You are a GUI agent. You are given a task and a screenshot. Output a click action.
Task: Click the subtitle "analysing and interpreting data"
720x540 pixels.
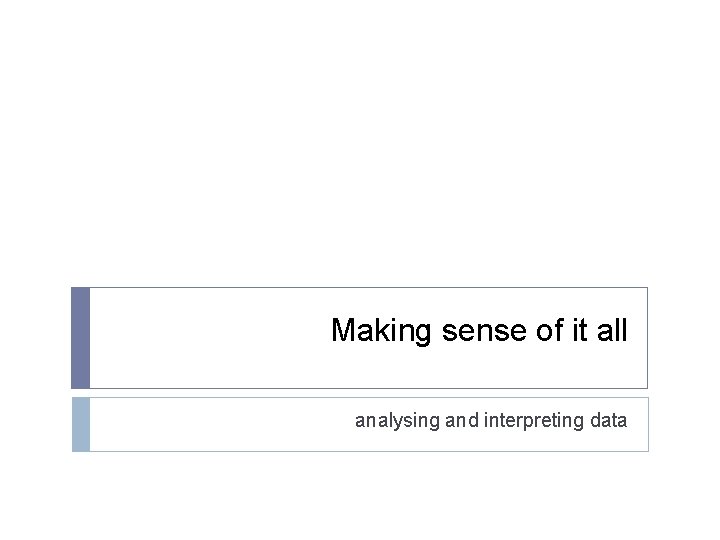coord(491,421)
